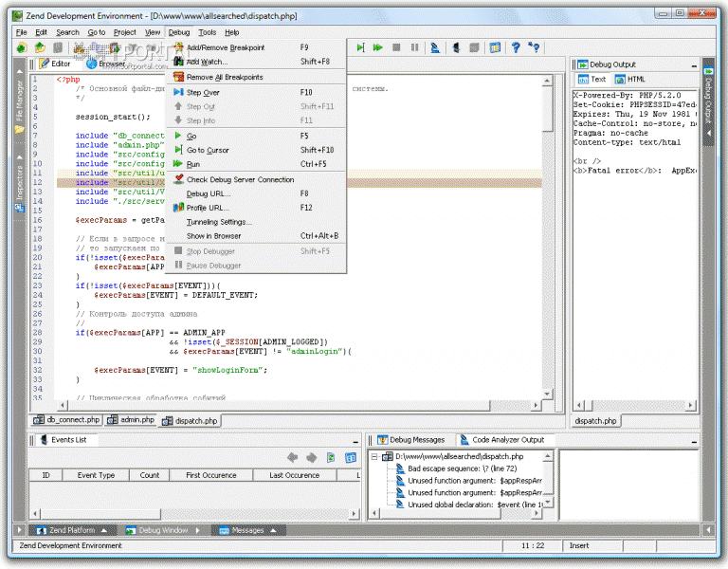Expand the Messages bottom panel toggle
Viewport: 728px width, 569px height.
pyautogui.click(x=274, y=530)
